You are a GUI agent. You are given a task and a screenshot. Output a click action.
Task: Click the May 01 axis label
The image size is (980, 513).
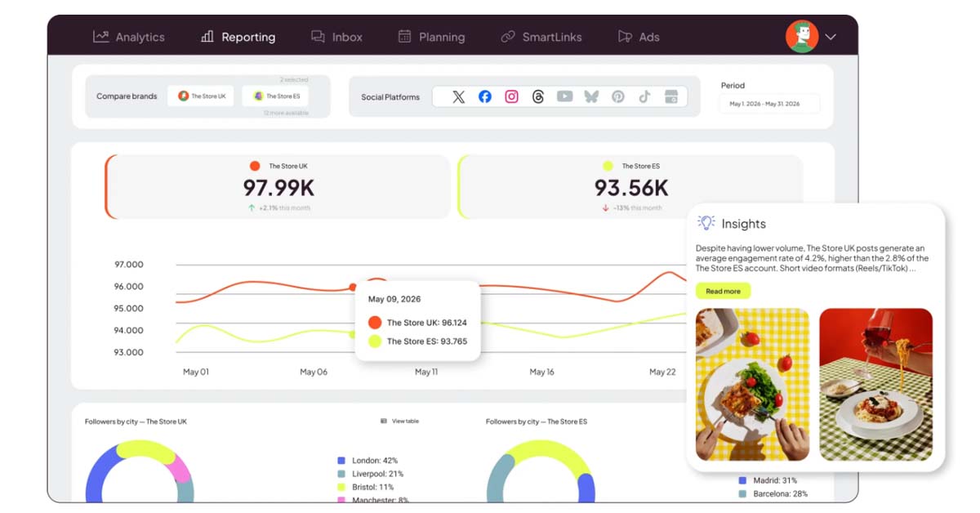[x=196, y=372]
